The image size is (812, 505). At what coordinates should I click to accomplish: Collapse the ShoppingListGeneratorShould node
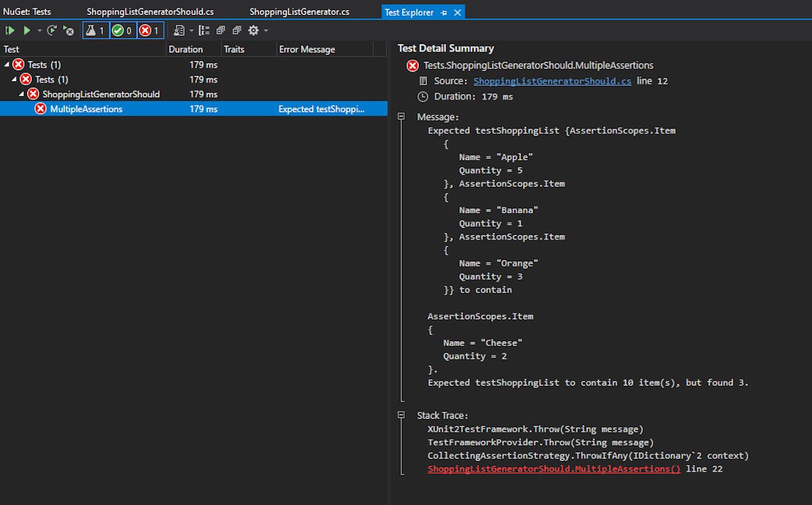(x=21, y=94)
